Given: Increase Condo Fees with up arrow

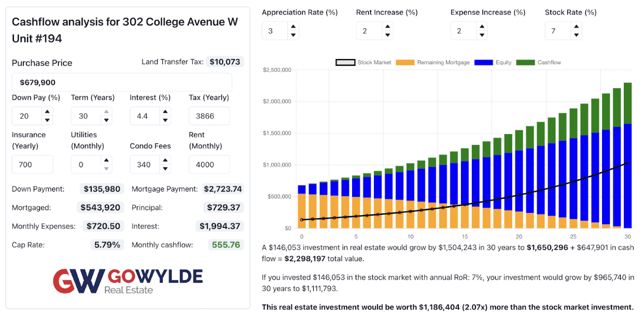Looking at the screenshot, I should [x=165, y=160].
